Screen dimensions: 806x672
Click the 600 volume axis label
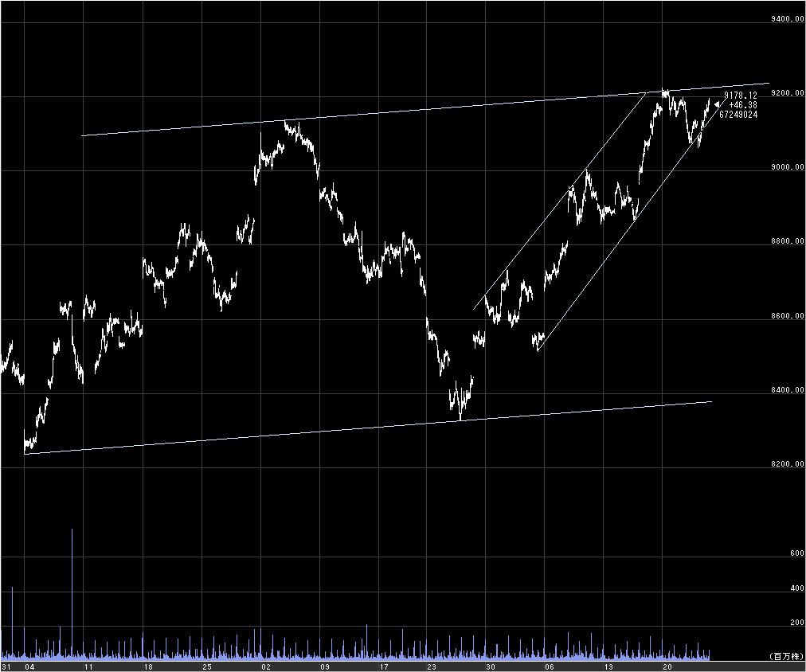coord(796,553)
